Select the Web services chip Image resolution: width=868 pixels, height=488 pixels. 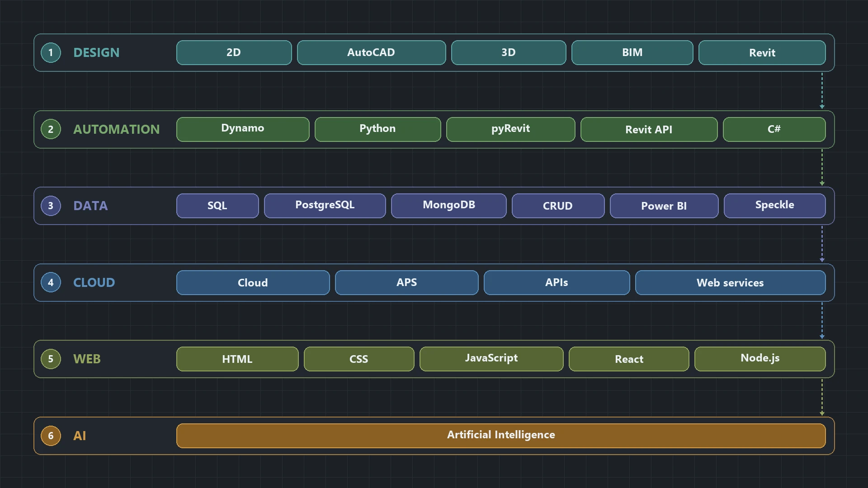(731, 282)
